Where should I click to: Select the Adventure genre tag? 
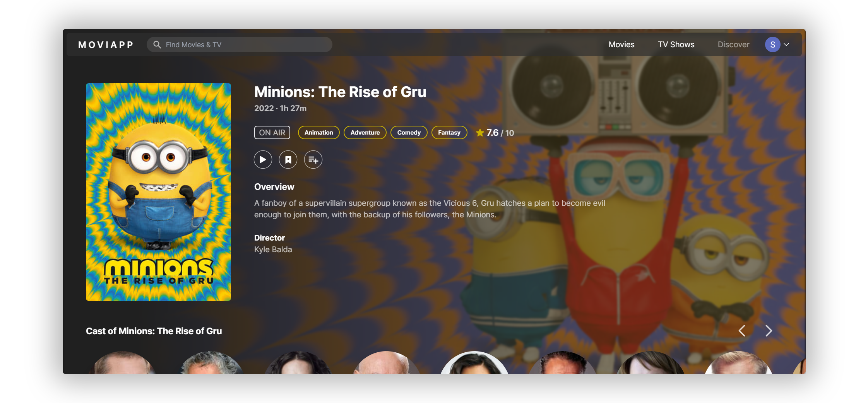(365, 132)
